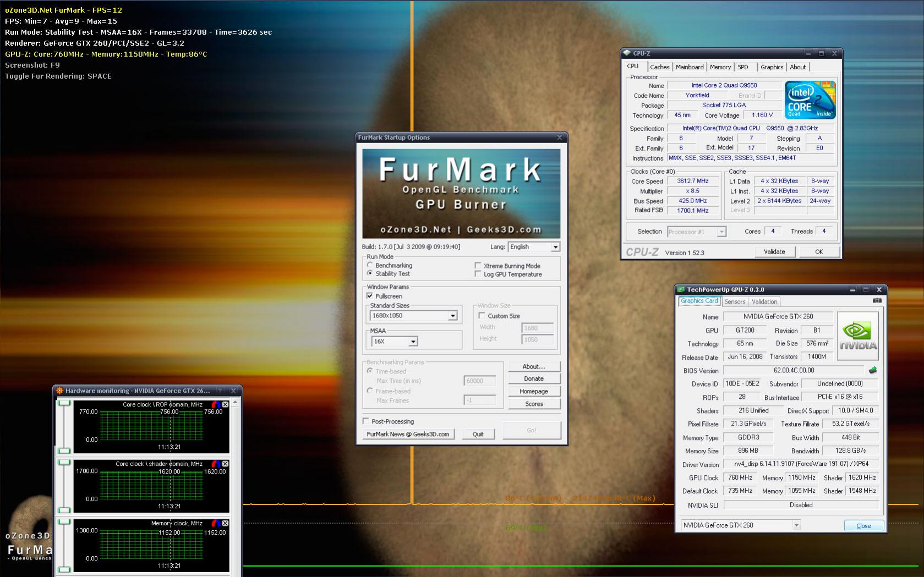Open the MSAA dropdown showing 16X

(394, 342)
